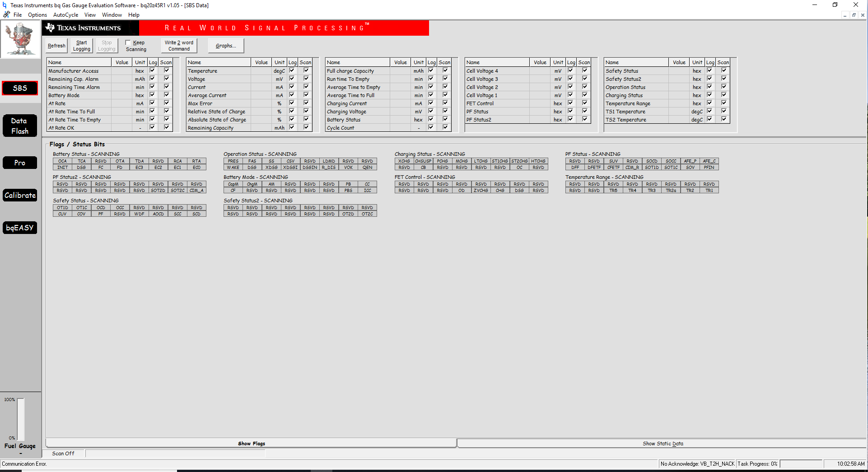This screenshot has height=472, width=868.
Task: Click the Relative State of Charge row
Action: tap(249, 112)
